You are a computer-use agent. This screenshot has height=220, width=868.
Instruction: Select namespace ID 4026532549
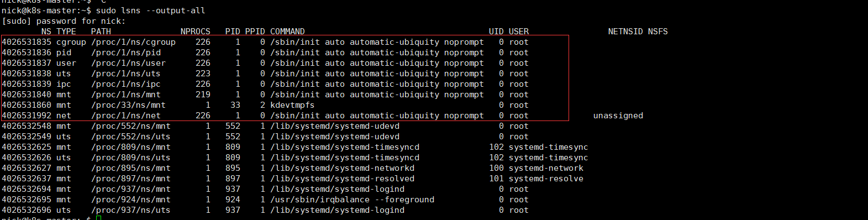27,137
